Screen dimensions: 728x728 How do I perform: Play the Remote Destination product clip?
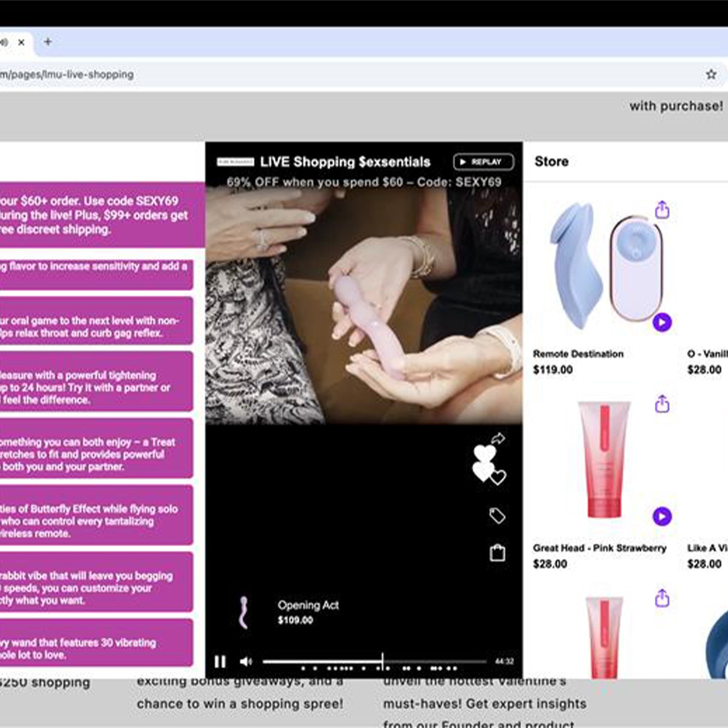pyautogui.click(x=662, y=322)
